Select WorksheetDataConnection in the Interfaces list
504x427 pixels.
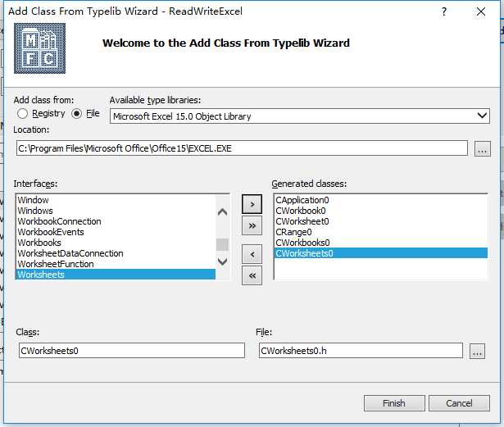(x=116, y=253)
